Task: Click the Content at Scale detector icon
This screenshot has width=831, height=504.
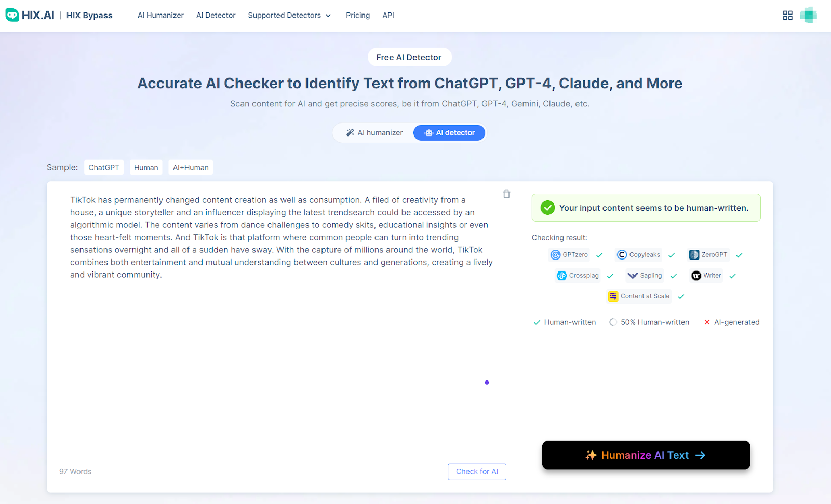Action: click(613, 296)
